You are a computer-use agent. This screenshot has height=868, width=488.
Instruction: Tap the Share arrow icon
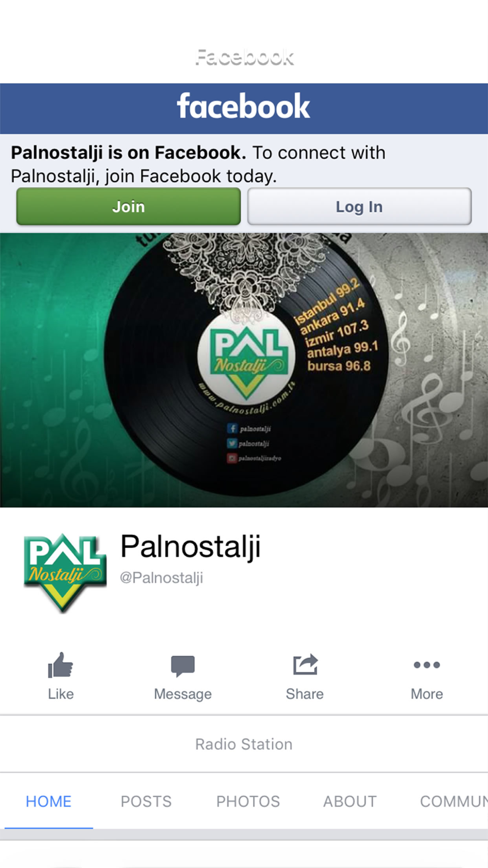pos(305,665)
